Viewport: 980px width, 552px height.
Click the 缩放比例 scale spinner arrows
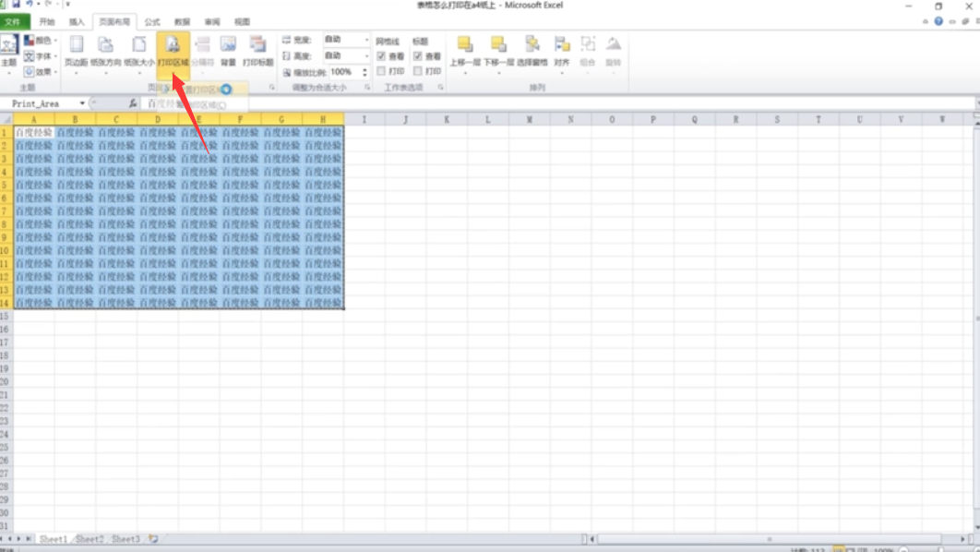coord(365,73)
